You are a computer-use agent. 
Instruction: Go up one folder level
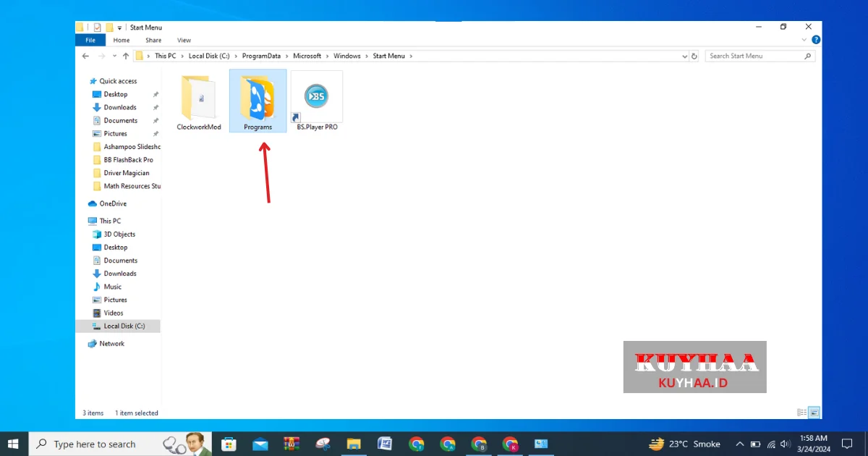pyautogui.click(x=126, y=56)
